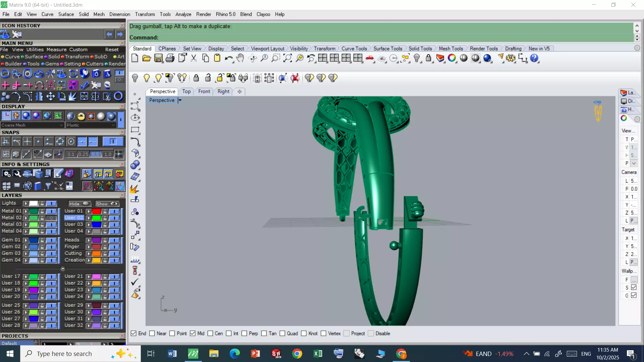This screenshot has width=644, height=362.
Task: Click the Undo arrow icon
Action: click(x=228, y=58)
